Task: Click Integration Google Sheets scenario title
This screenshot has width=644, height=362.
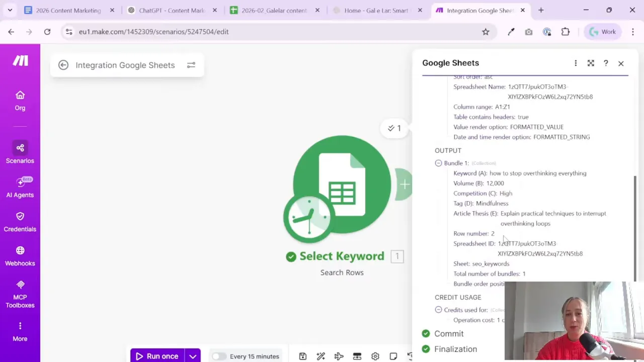Action: click(125, 65)
